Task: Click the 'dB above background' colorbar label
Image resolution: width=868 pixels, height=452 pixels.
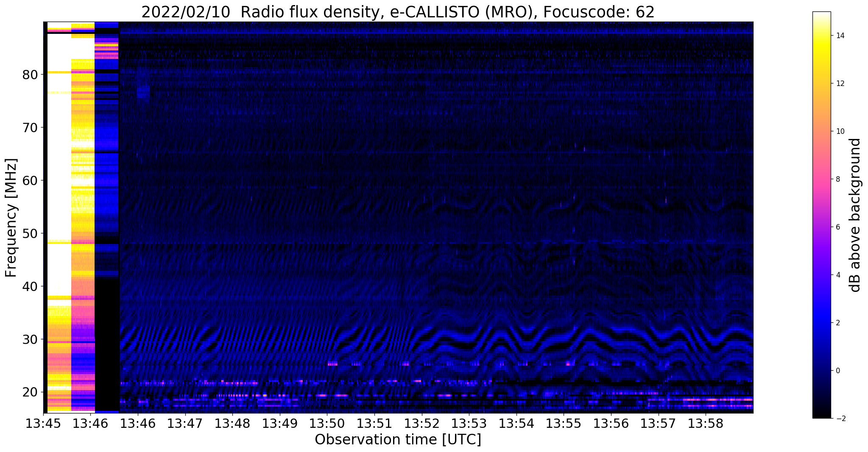Action: 855,215
